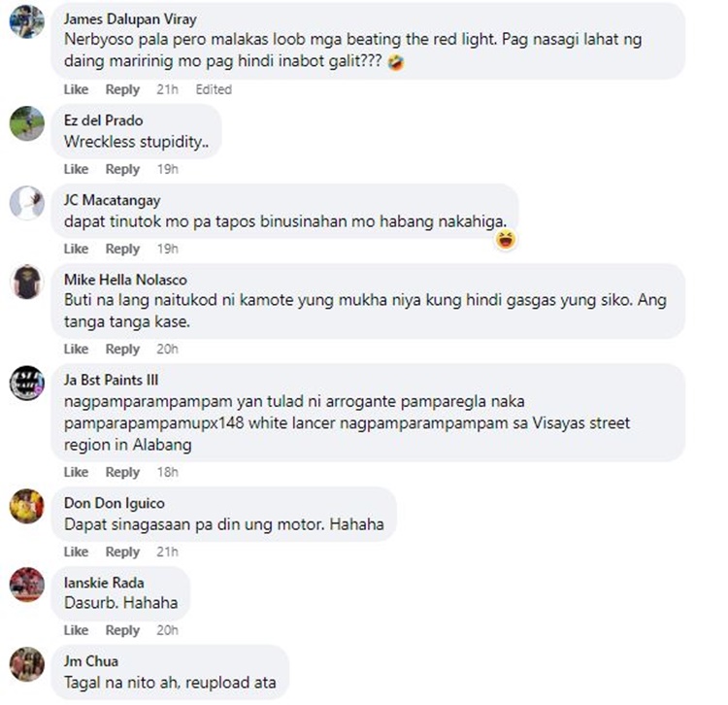728x705 pixels.
Task: Open JC Macatangay's profile avatar
Action: click(27, 203)
